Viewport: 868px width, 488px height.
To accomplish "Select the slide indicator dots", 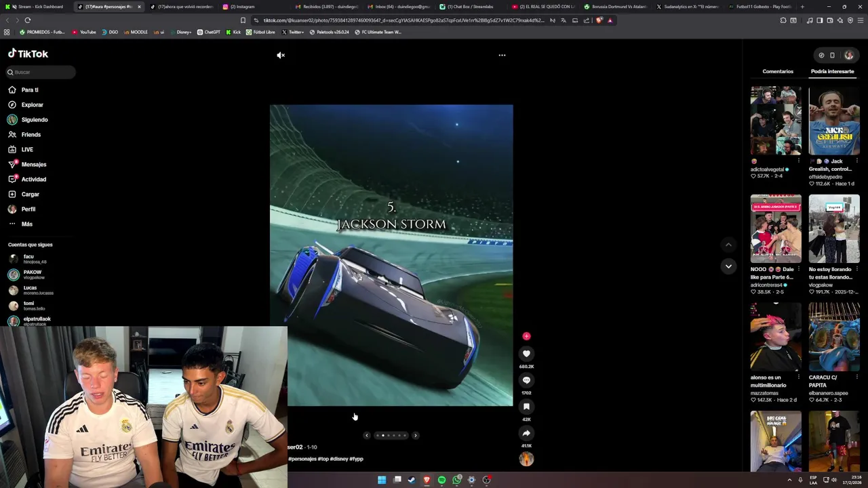I will 391,436.
